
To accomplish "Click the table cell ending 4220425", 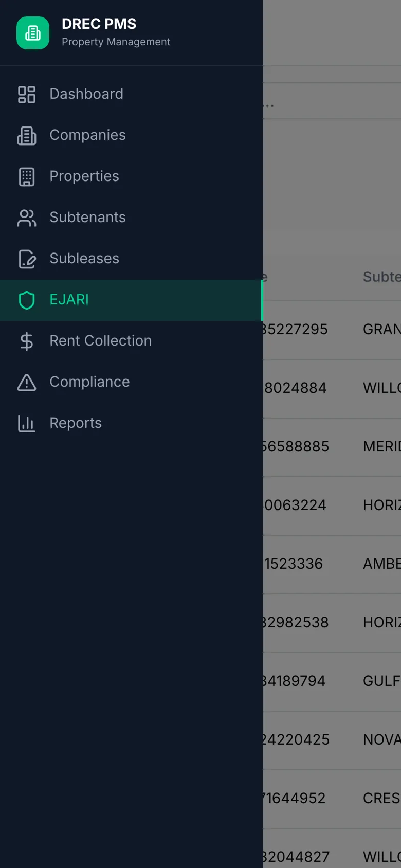I will point(296,740).
